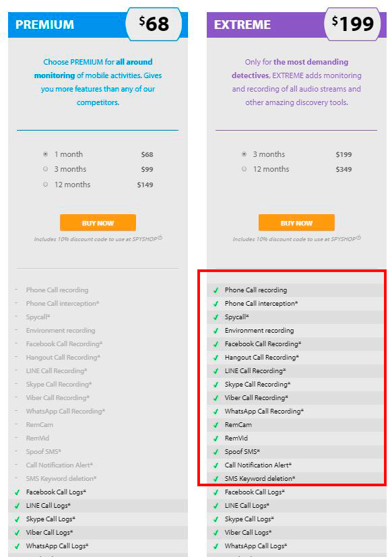Select PREMIUM 1 month radio option
The image size is (392, 557).
pos(46,154)
